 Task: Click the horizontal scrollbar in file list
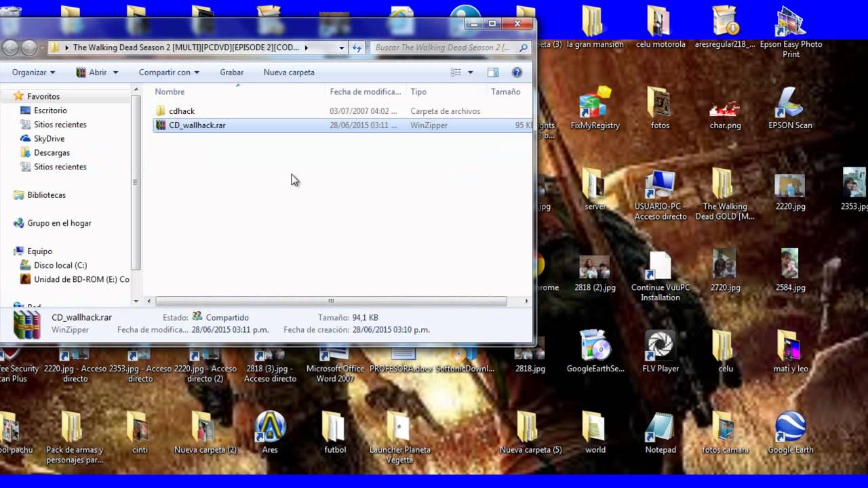(x=331, y=302)
